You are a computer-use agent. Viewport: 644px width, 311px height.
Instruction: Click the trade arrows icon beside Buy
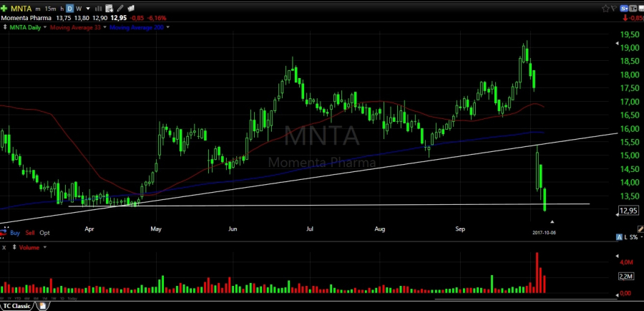pyautogui.click(x=4, y=233)
